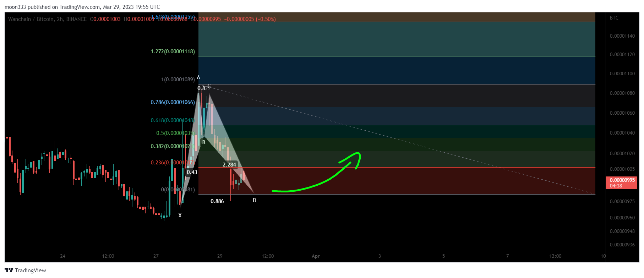
Task: Click the 27 date label on time axis
Action: 156,256
